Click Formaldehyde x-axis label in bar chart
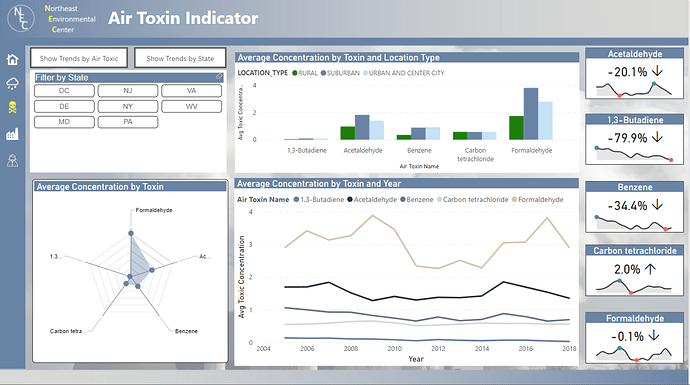This screenshot has height=385, width=690. 531,150
